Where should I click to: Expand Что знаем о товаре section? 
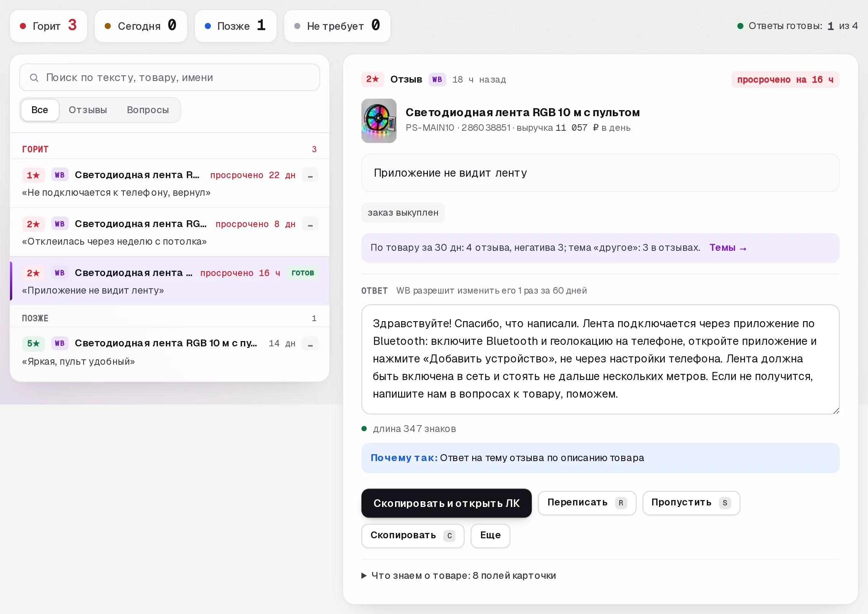pos(458,575)
